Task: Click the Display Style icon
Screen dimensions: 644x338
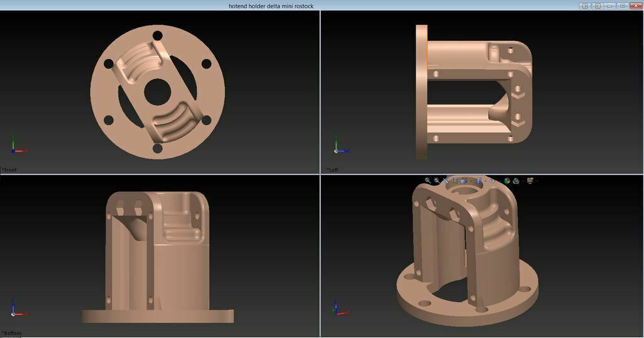Action: (479, 180)
